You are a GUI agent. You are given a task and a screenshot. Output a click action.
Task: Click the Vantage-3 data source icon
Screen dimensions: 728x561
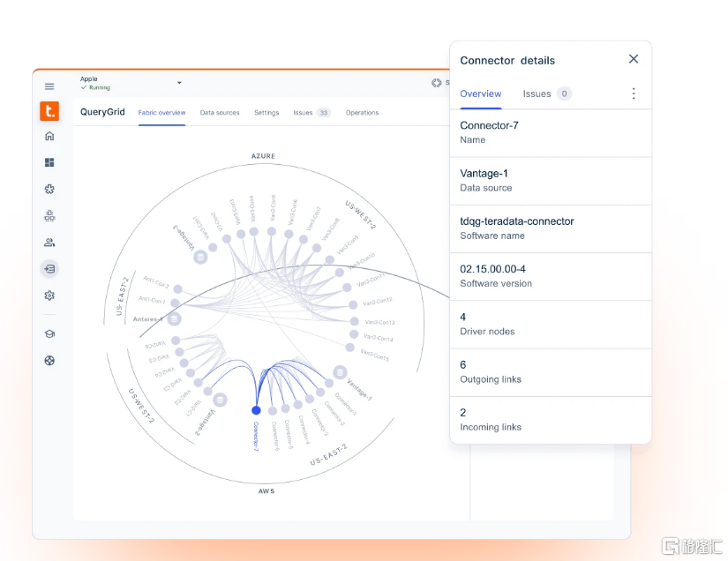200,257
